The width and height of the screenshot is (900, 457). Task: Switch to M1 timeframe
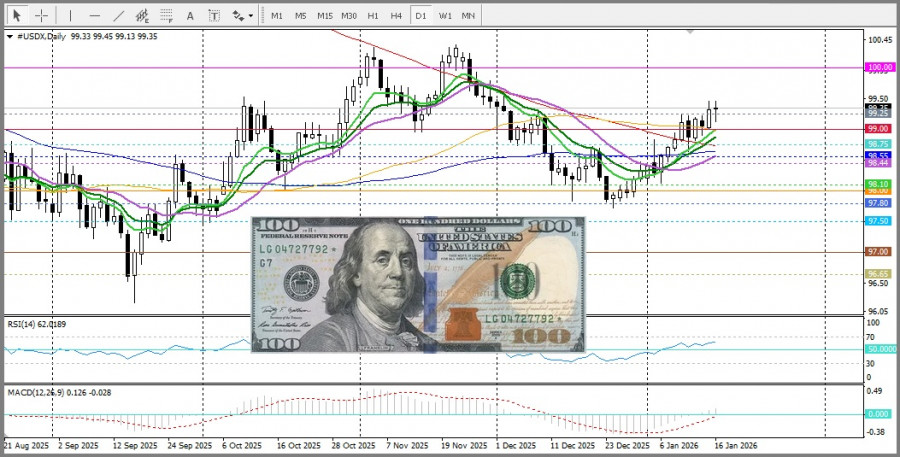tap(277, 16)
